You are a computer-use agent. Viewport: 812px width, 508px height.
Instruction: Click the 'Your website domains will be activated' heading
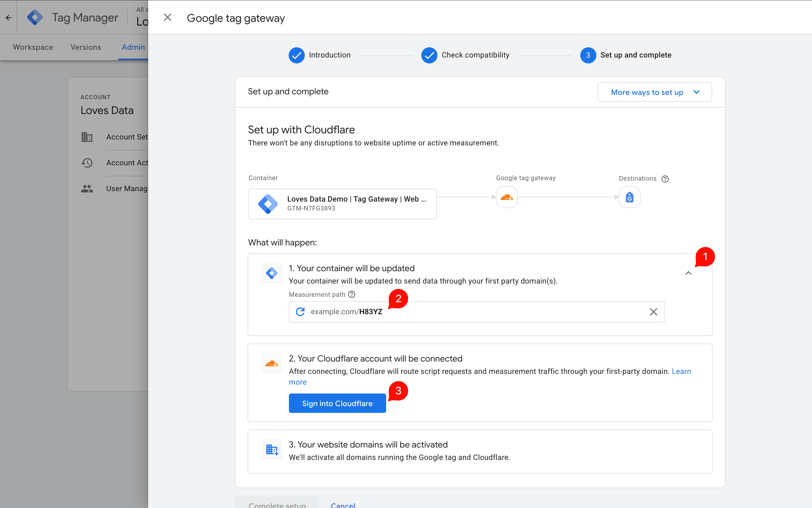tap(368, 445)
